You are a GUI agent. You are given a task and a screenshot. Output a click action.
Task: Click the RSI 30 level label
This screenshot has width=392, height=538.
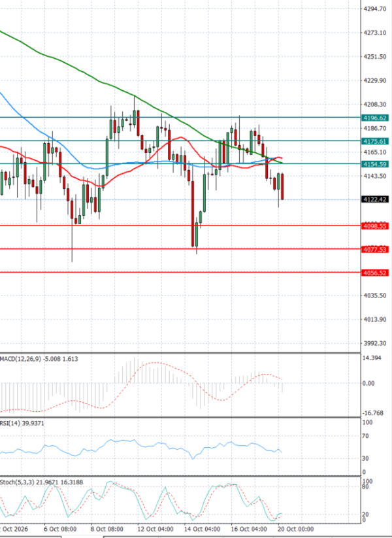point(367,458)
